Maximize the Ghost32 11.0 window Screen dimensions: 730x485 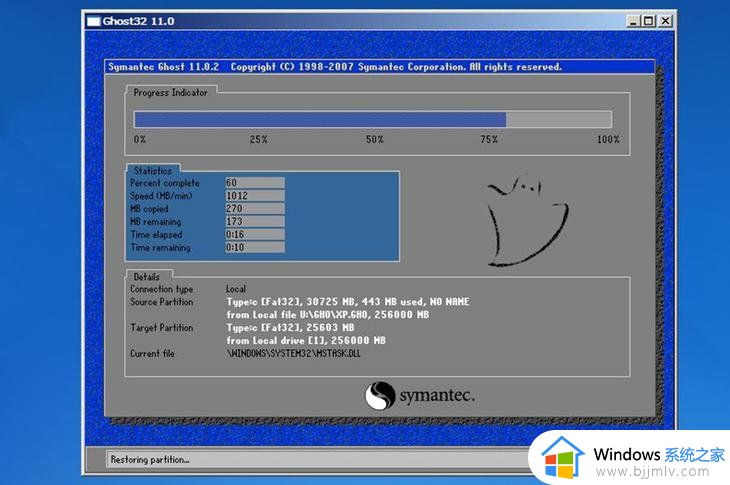[649, 21]
